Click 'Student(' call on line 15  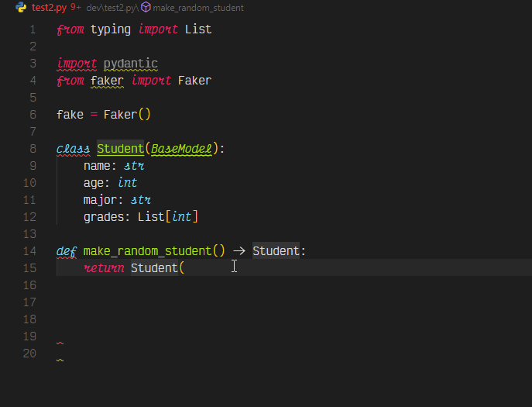tap(158, 268)
